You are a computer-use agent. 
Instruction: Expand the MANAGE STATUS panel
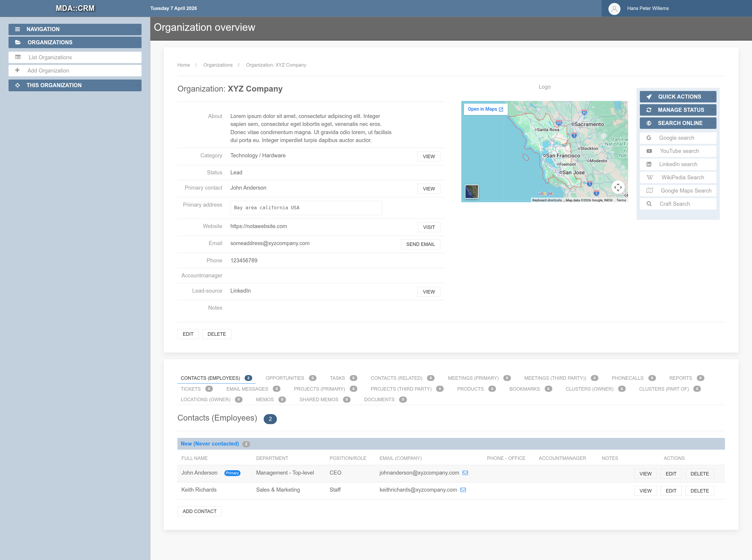[x=713, y=110]
